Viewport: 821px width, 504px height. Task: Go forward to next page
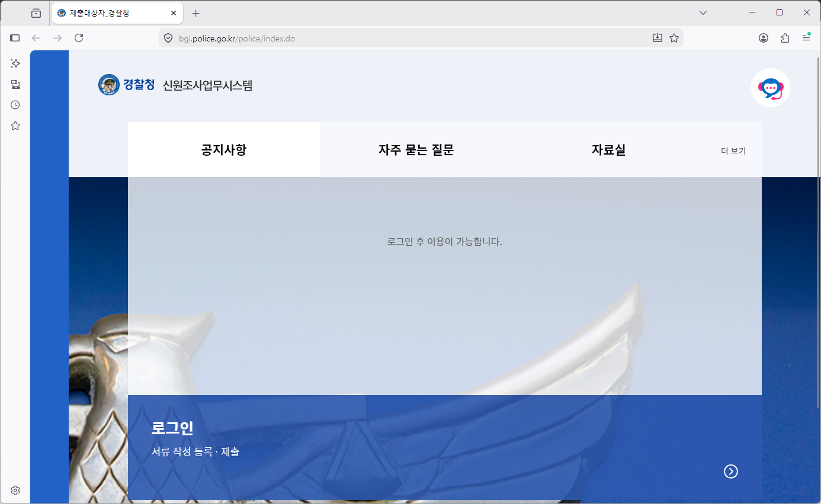pos(57,38)
